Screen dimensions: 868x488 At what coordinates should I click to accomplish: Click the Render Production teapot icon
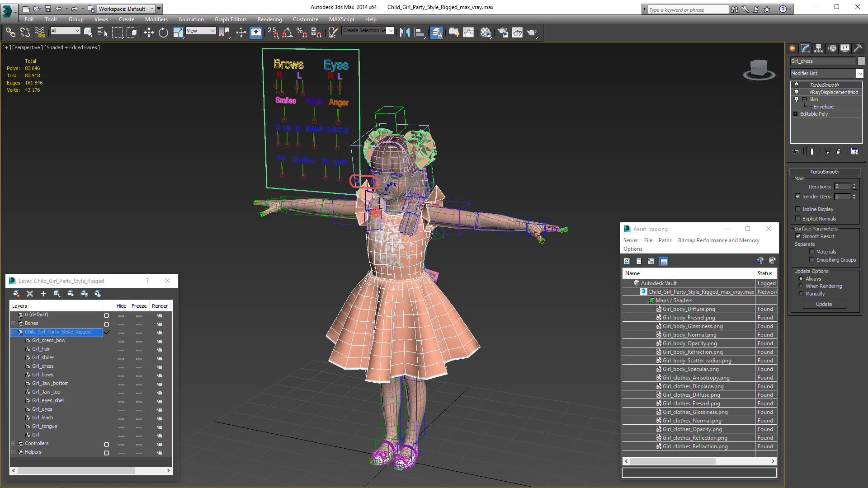pos(532,32)
